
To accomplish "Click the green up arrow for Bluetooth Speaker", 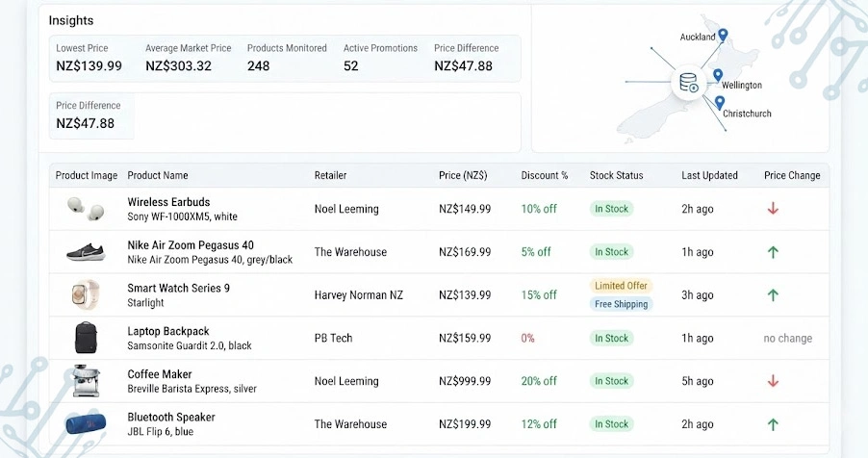I will (x=773, y=424).
